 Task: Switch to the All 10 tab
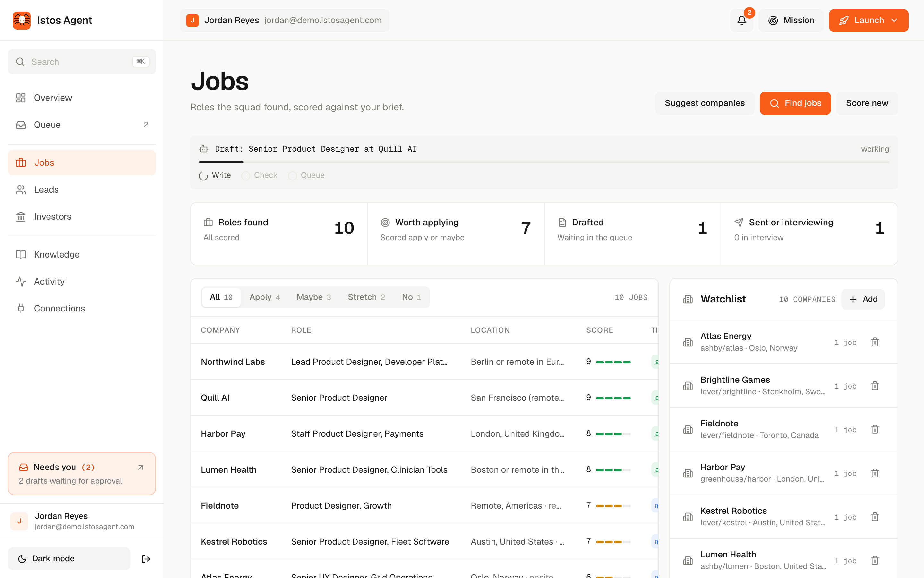(221, 297)
